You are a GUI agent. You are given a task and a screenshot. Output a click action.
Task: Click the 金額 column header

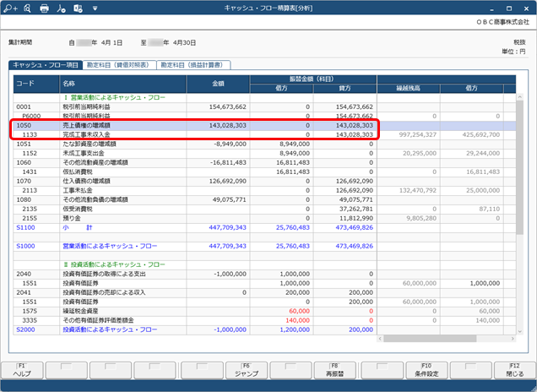click(218, 84)
